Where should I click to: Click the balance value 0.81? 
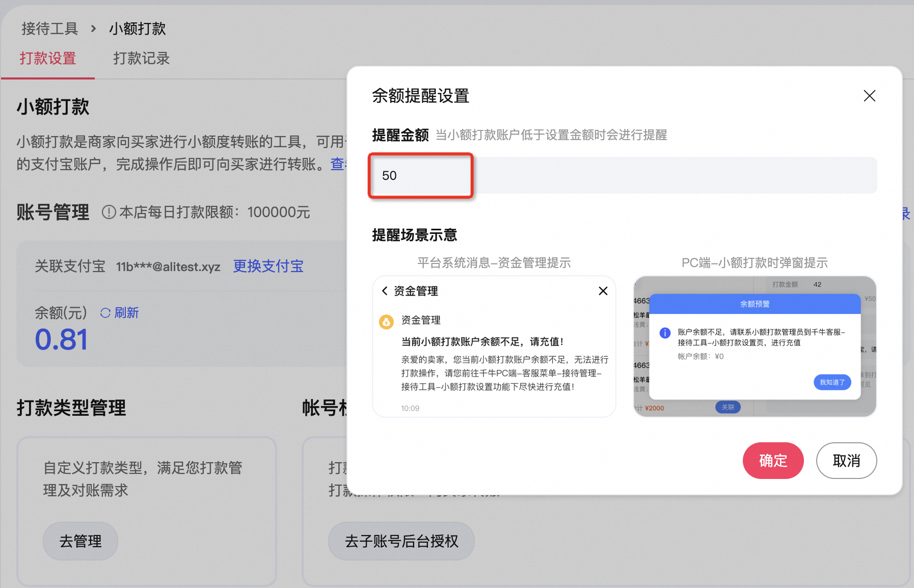[61, 339]
